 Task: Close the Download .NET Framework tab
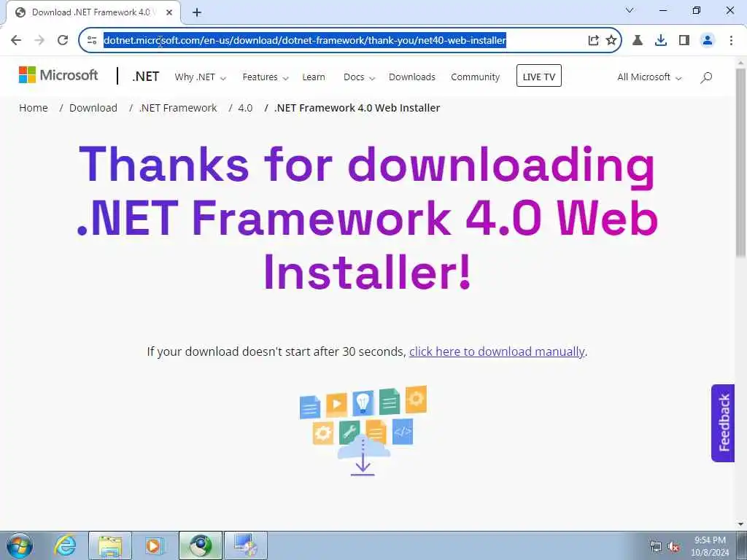click(x=169, y=12)
